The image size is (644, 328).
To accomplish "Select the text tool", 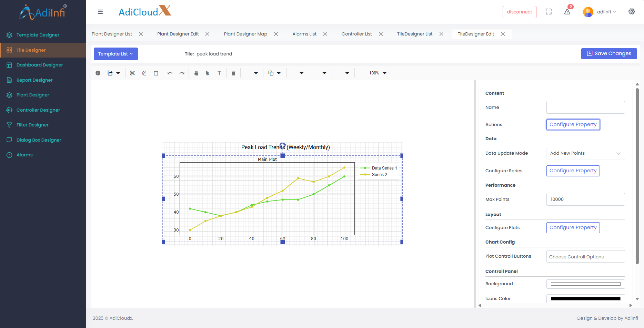I will (219, 73).
